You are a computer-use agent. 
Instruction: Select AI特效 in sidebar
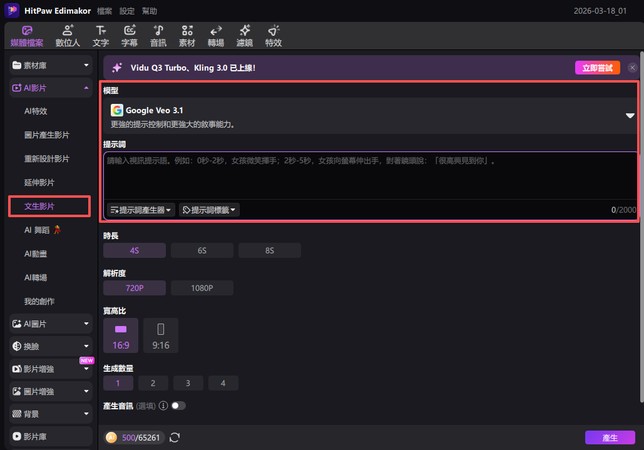pos(36,111)
